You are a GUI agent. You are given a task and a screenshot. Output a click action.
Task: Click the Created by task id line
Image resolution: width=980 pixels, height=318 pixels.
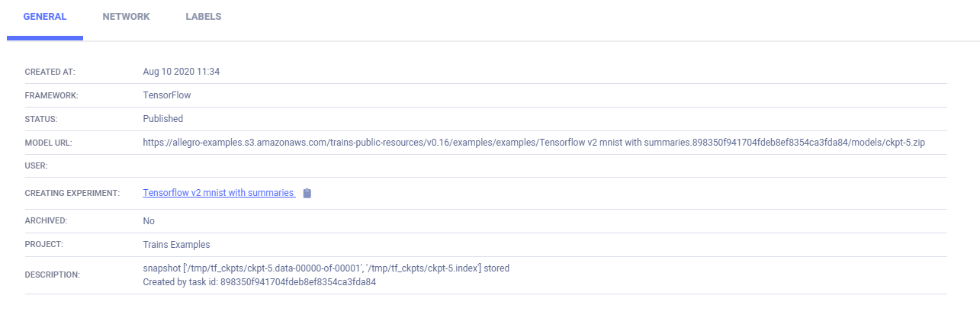(x=259, y=282)
